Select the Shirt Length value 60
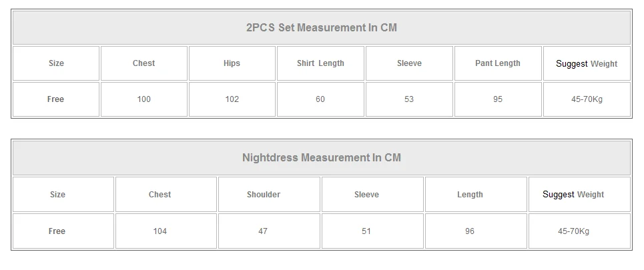The image size is (644, 270). [320, 99]
